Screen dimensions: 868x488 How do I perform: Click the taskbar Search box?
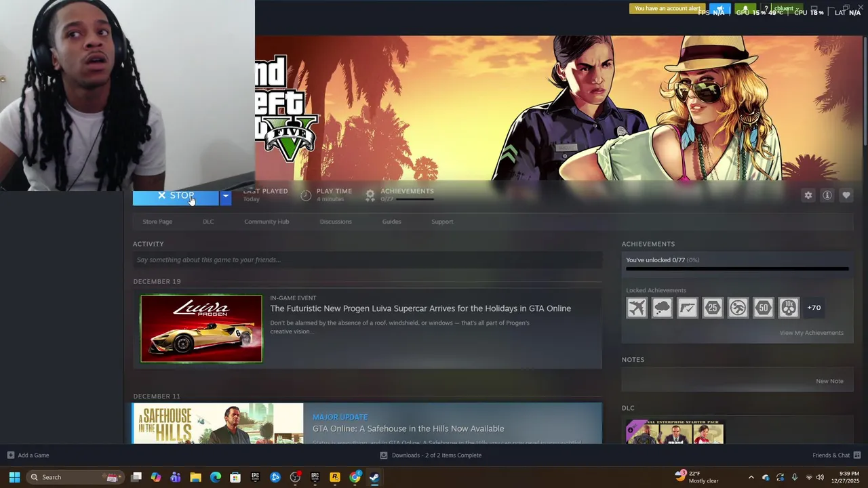point(75,477)
